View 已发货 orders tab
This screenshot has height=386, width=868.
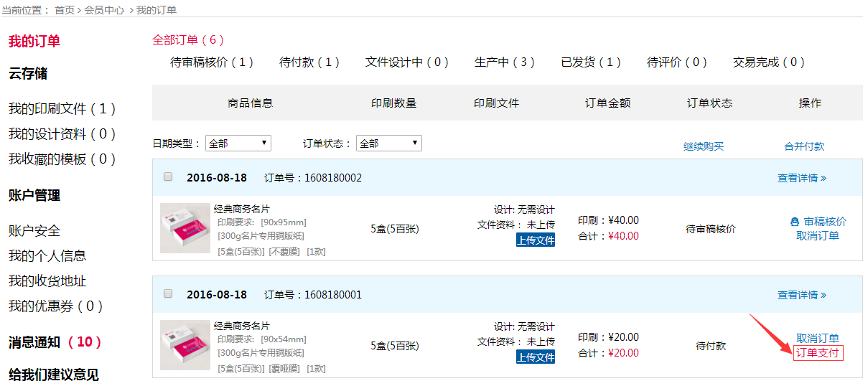pos(591,62)
